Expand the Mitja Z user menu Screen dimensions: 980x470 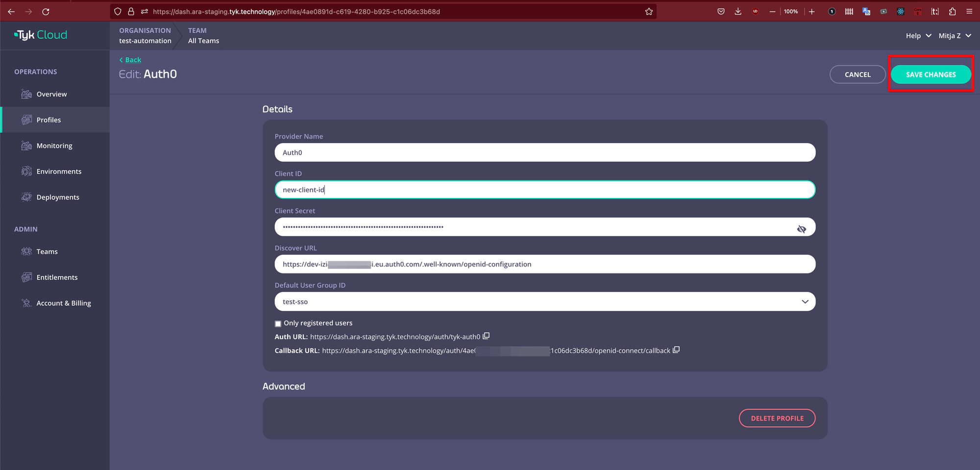(x=955, y=35)
